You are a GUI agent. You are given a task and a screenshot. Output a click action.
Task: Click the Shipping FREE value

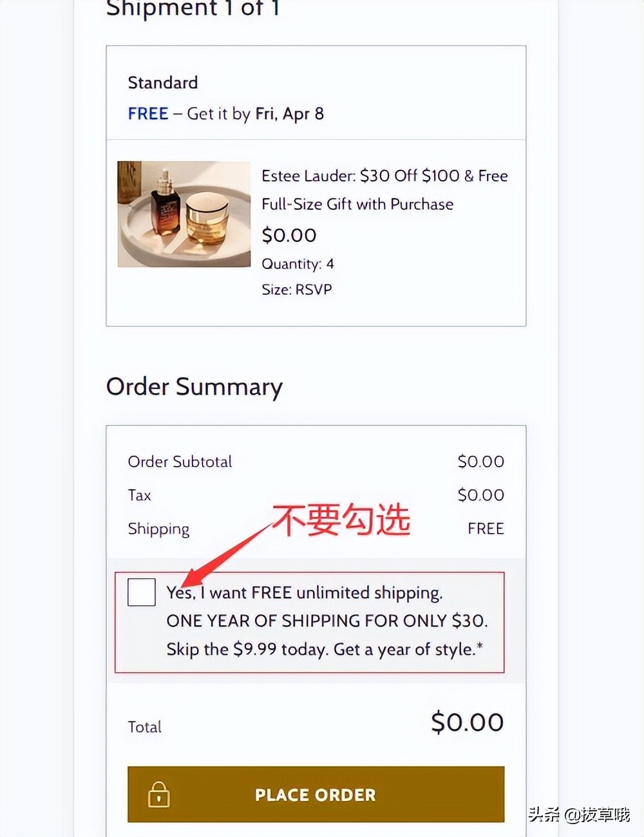[x=486, y=529]
